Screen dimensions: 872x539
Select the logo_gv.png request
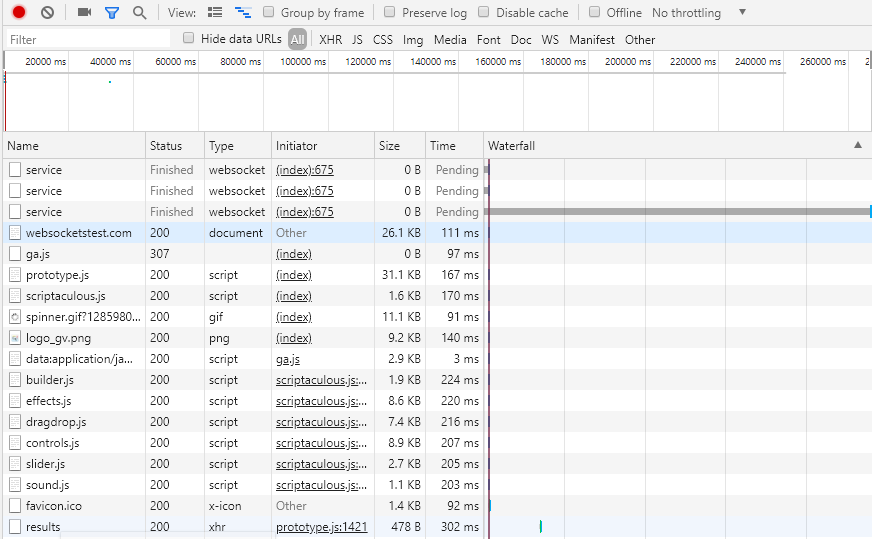pos(437,338)
